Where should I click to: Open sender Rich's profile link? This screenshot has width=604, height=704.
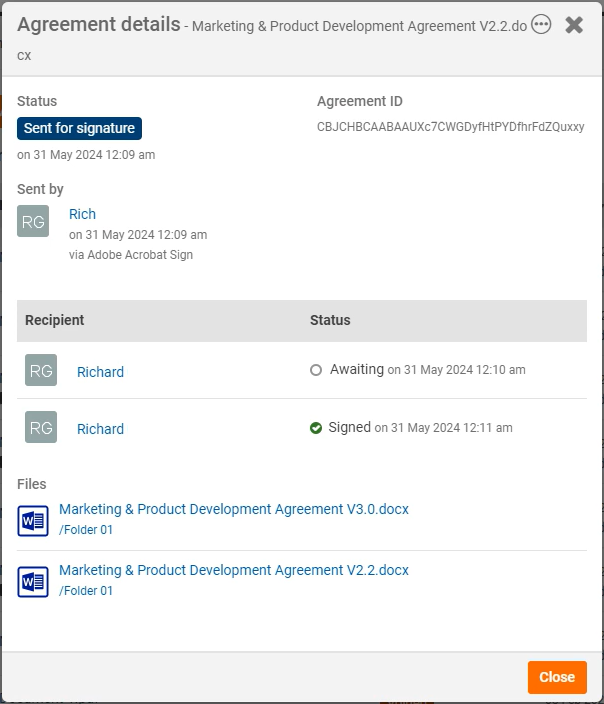pyautogui.click(x=82, y=214)
